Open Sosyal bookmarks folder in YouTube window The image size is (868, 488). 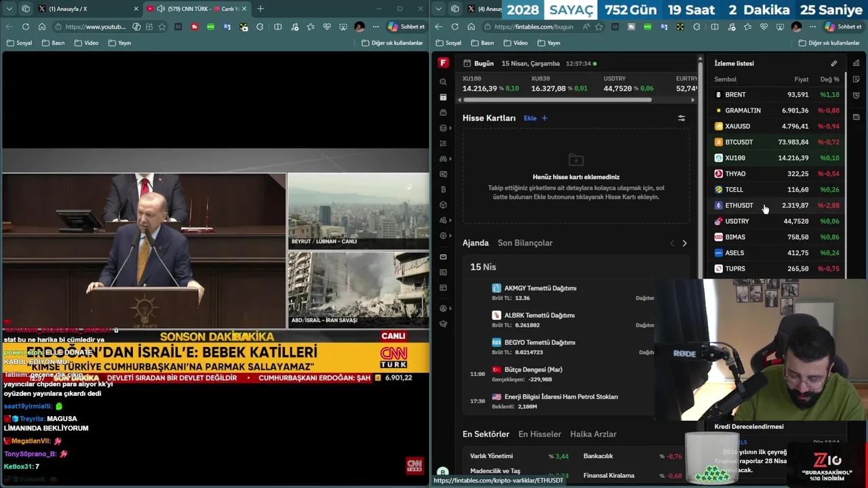click(19, 43)
